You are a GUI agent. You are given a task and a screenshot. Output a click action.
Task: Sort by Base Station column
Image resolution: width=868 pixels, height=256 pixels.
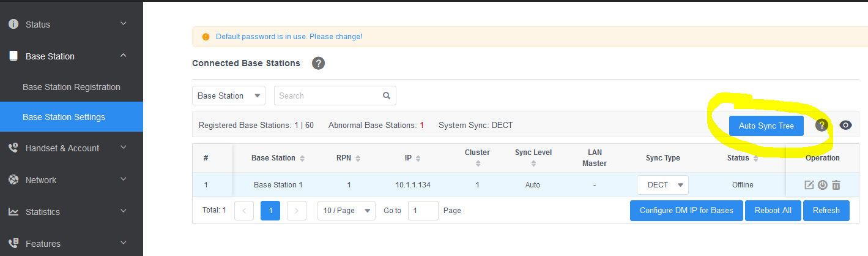tap(303, 158)
